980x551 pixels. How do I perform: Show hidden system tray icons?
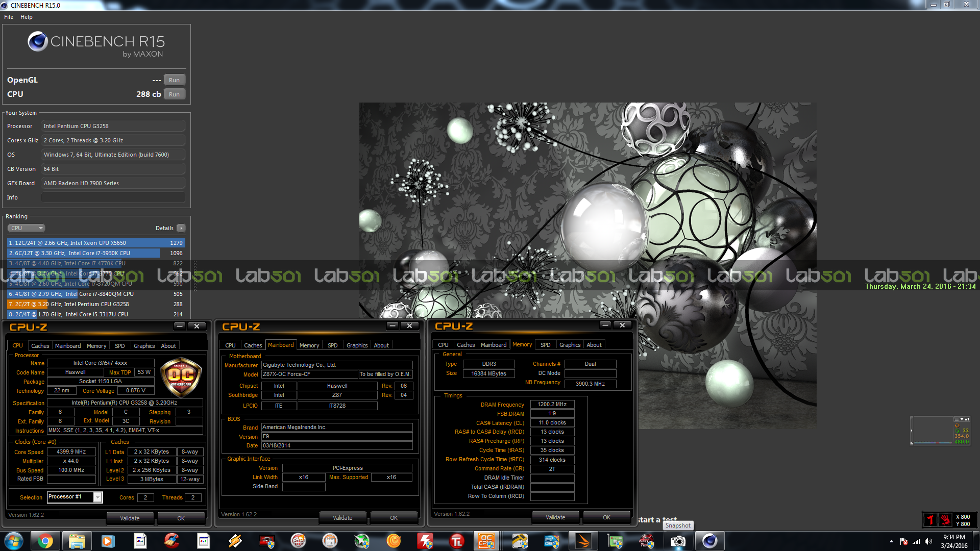(891, 541)
